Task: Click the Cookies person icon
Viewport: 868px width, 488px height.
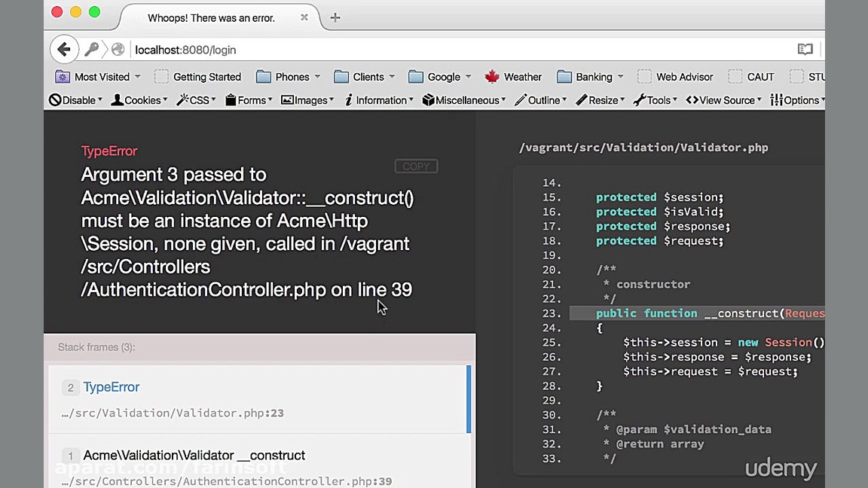Action: pos(117,100)
